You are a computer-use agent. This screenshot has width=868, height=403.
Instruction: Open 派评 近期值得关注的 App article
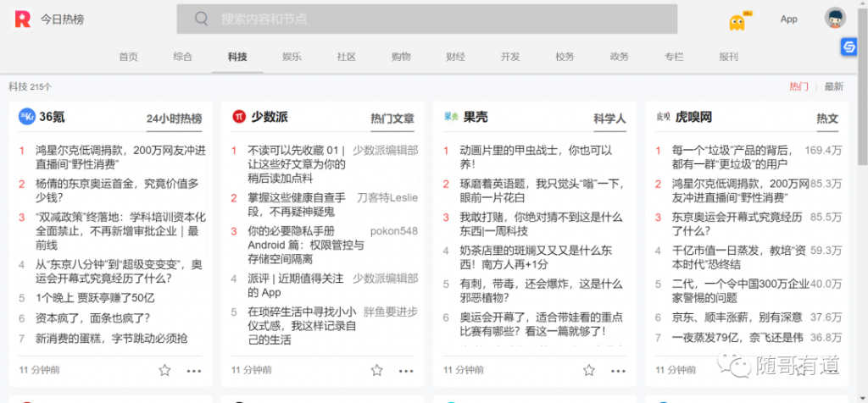pos(295,284)
